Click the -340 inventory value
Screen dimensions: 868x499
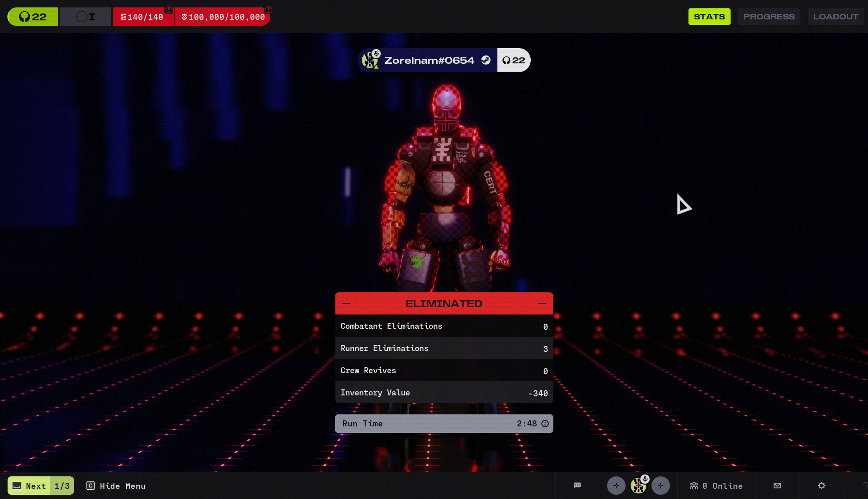pos(538,393)
